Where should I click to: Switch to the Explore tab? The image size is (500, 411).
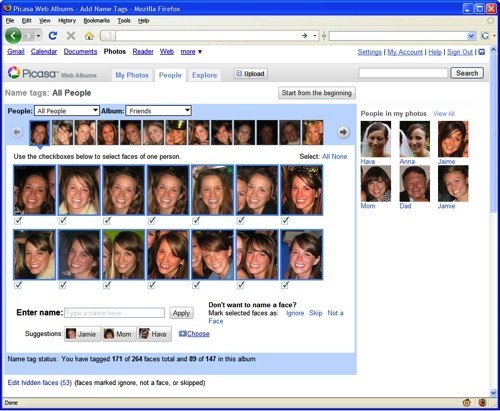click(204, 75)
